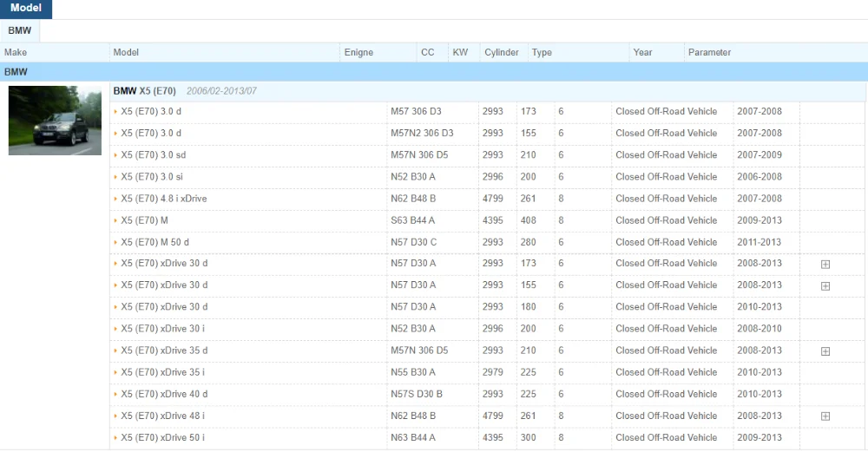Click the Year column header
Image resolution: width=868 pixels, height=452 pixels.
(642, 52)
